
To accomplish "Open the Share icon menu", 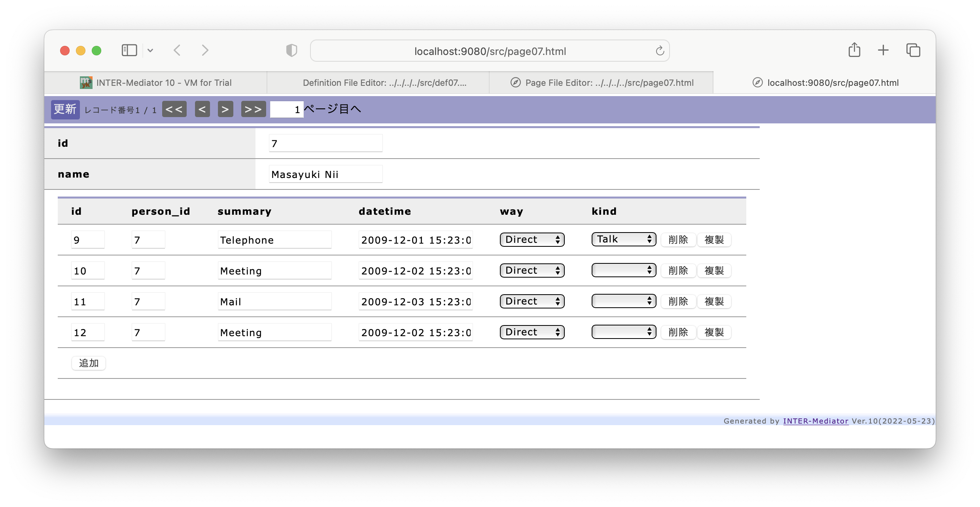I will (854, 50).
